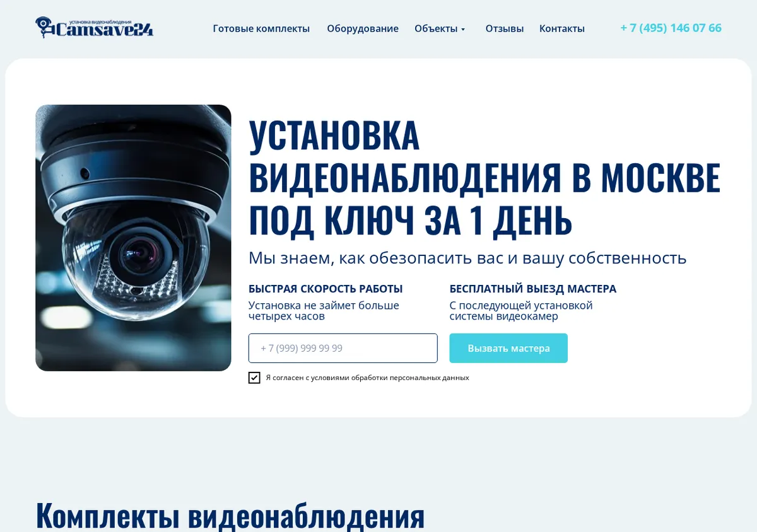Click the Camsave24 logo text
The height and width of the screenshot is (532, 757).
click(x=105, y=30)
